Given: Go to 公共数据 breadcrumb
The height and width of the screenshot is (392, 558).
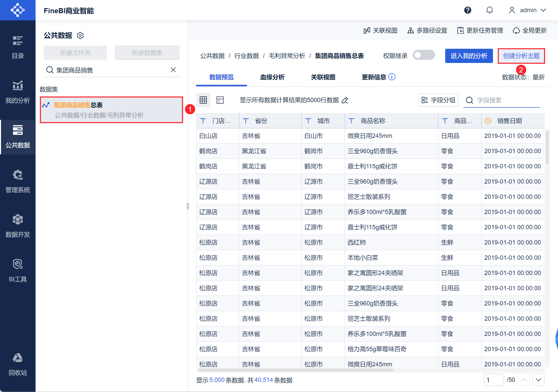Looking at the screenshot, I should pos(212,56).
